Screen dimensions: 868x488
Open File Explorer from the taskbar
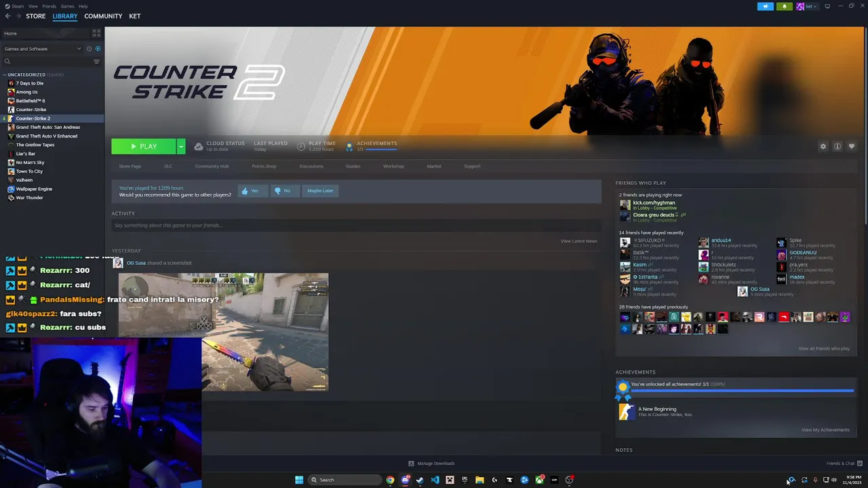coord(479,480)
